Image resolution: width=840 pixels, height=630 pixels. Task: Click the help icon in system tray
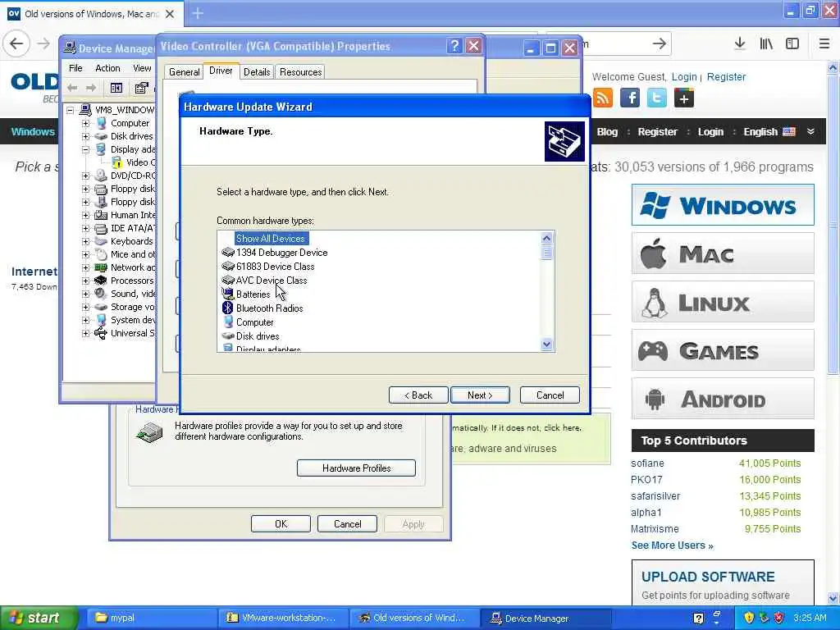[x=699, y=618]
